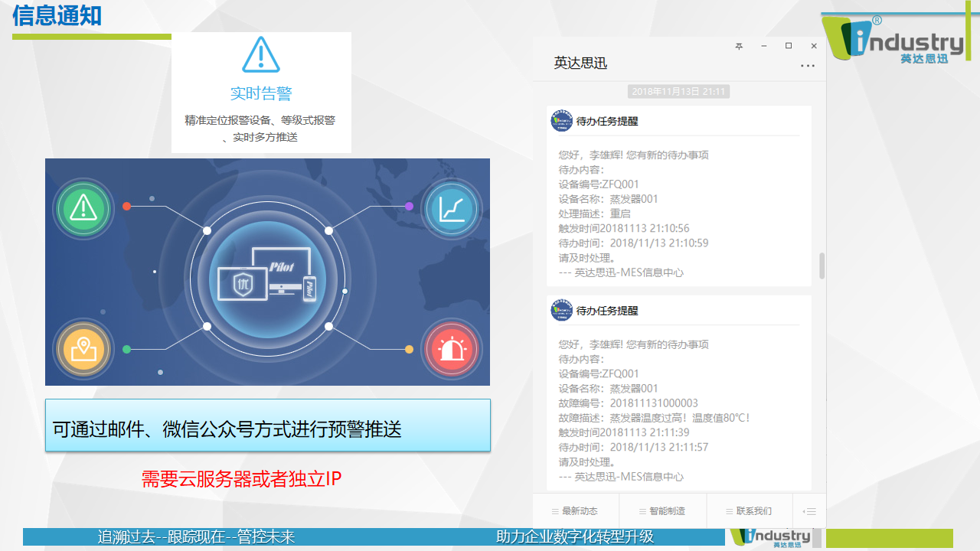Open the 联系我们 menu

[x=749, y=511]
